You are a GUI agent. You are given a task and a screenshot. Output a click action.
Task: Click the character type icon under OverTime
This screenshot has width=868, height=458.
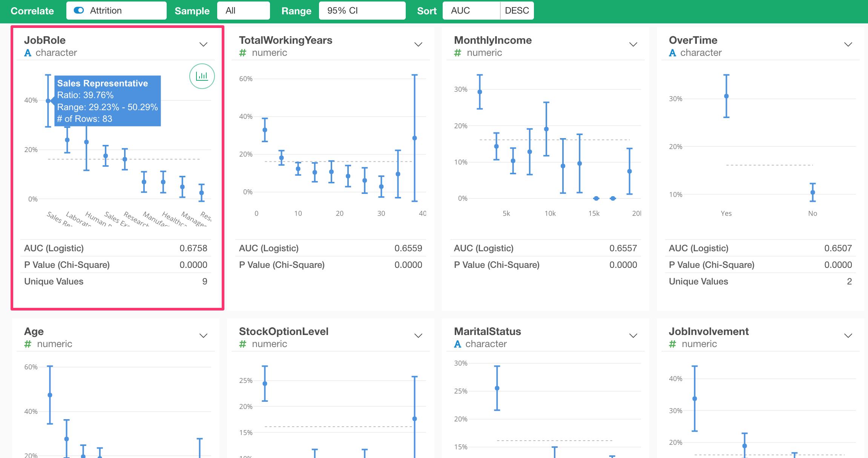tap(673, 53)
